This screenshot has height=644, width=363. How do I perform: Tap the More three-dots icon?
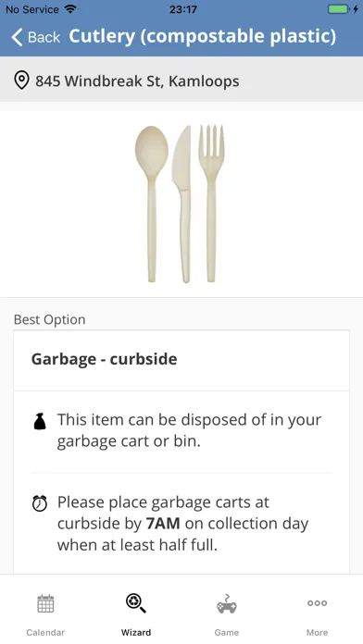(317, 603)
